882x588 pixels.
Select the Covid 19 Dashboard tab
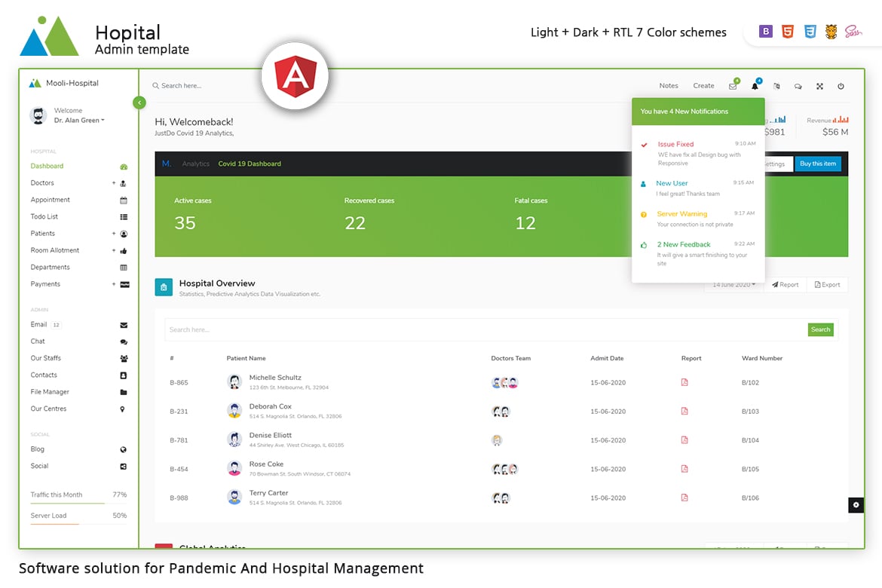[250, 164]
